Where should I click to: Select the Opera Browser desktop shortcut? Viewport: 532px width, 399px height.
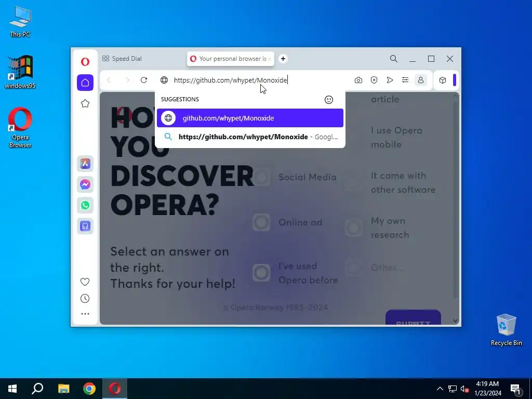pyautogui.click(x=20, y=128)
